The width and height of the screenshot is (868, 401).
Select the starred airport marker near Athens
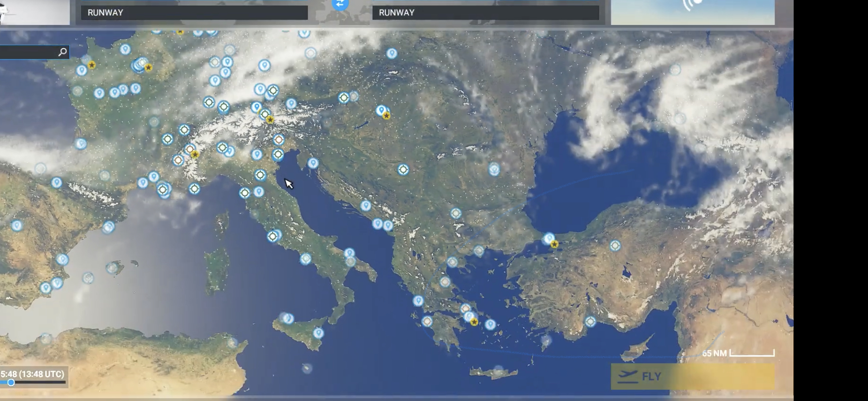(474, 322)
